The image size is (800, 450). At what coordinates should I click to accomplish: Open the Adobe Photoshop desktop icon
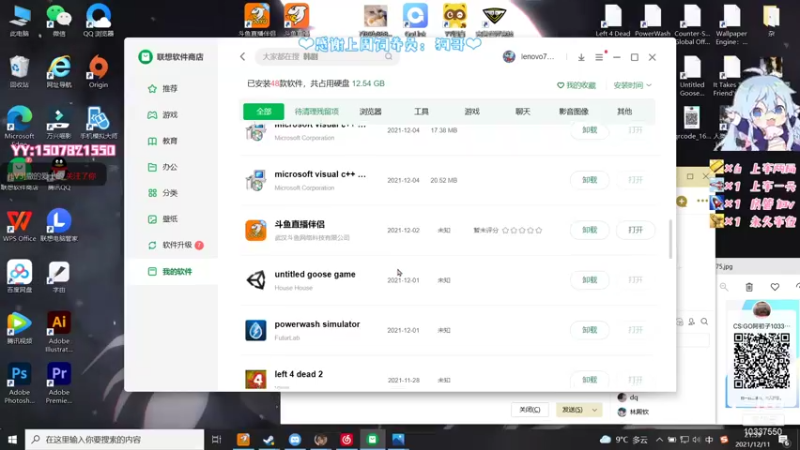point(19,383)
